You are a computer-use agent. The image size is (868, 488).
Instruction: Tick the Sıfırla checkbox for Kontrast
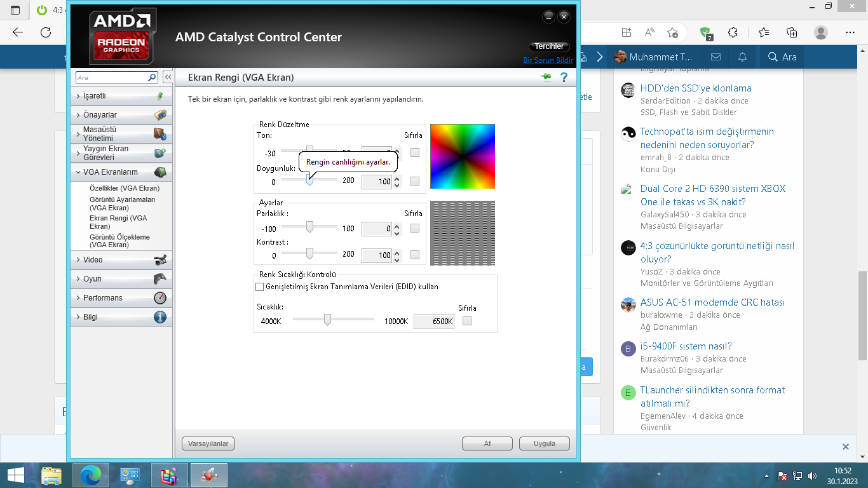tap(415, 255)
